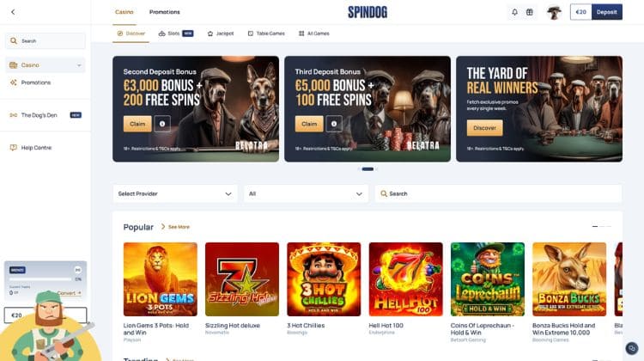Screen dimensions: 644x361
Task: Open the Deposit button
Action: [x=606, y=12]
